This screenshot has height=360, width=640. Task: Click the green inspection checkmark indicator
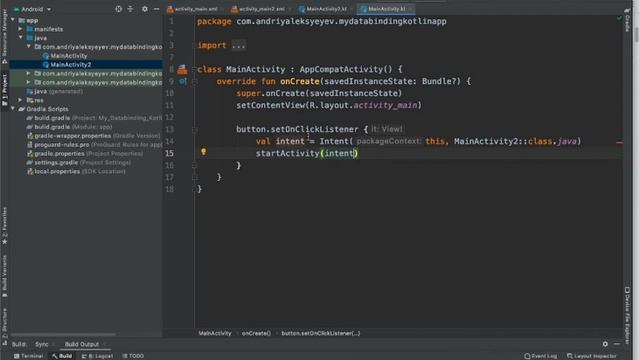(x=619, y=18)
